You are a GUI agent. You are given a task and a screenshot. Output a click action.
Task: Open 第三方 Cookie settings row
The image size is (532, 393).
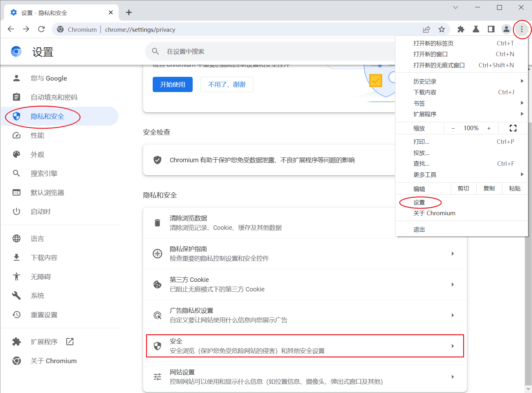(x=305, y=284)
